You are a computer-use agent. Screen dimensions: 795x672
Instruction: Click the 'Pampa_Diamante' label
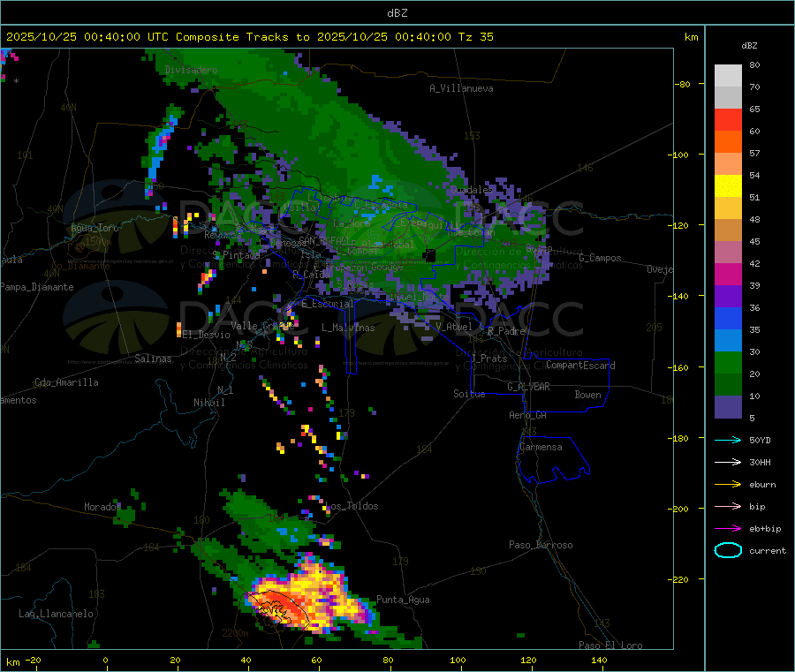point(37,287)
